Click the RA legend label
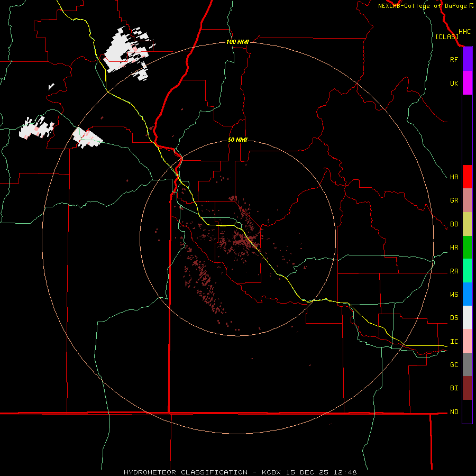 tap(454, 271)
